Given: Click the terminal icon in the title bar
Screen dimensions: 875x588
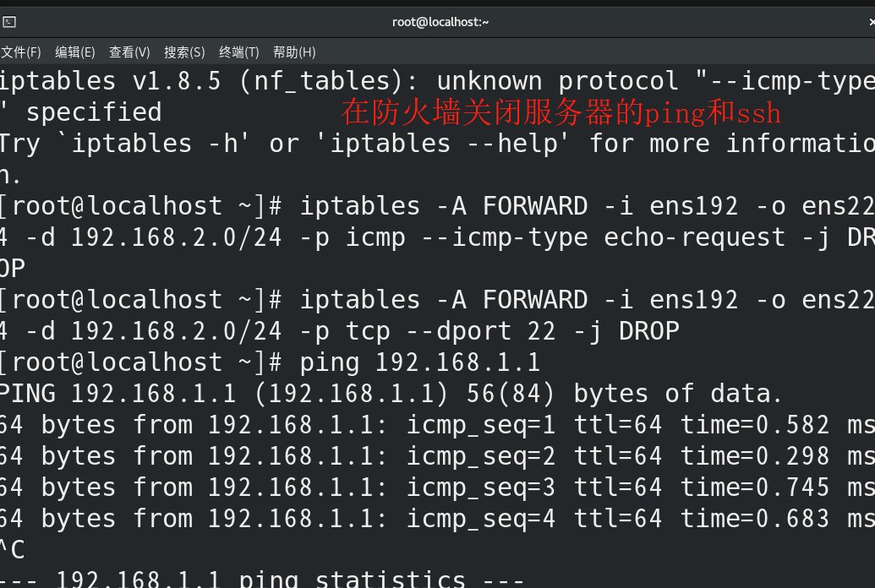Looking at the screenshot, I should coord(9,22).
